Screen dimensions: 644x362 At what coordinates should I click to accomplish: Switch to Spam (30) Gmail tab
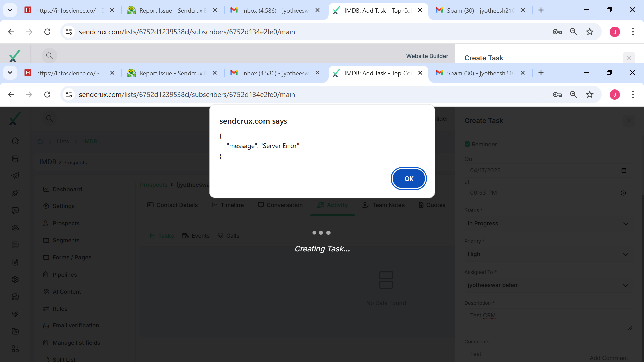coord(480,73)
